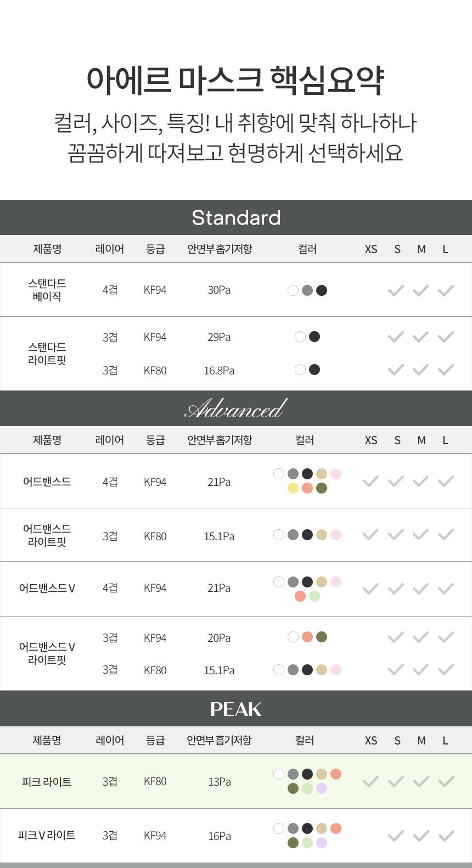472x868 pixels.
Task: Click L size checkmark for 스탠다드 베이직
Action: click(446, 290)
